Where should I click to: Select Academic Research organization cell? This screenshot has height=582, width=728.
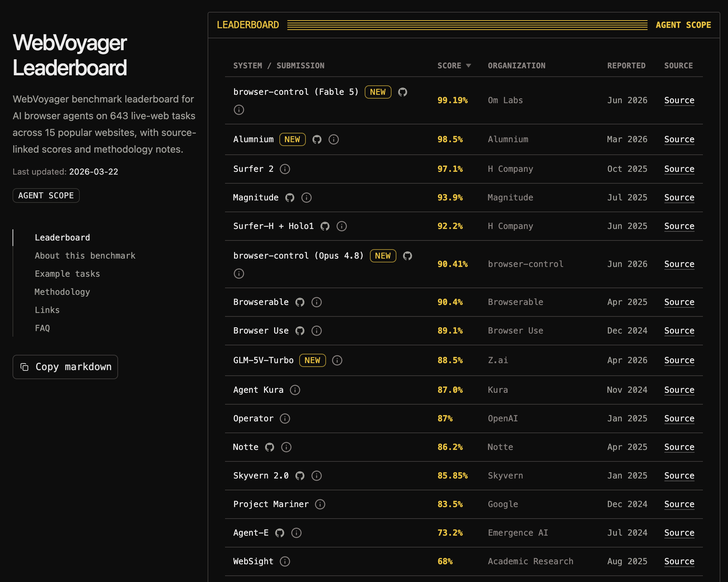(530, 561)
